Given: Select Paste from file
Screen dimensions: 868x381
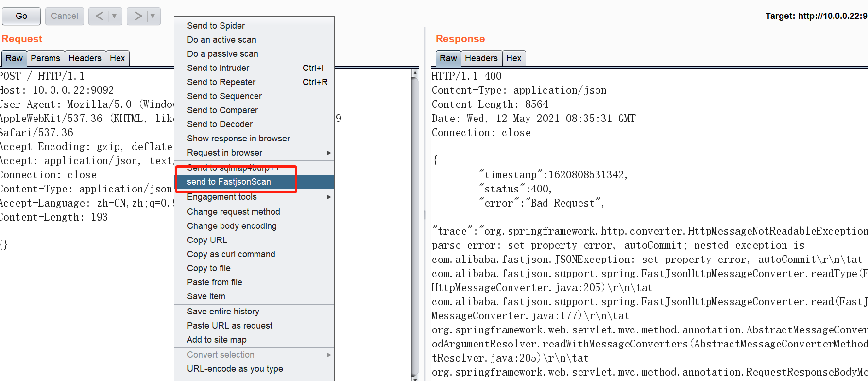Looking at the screenshot, I should click(254, 282).
